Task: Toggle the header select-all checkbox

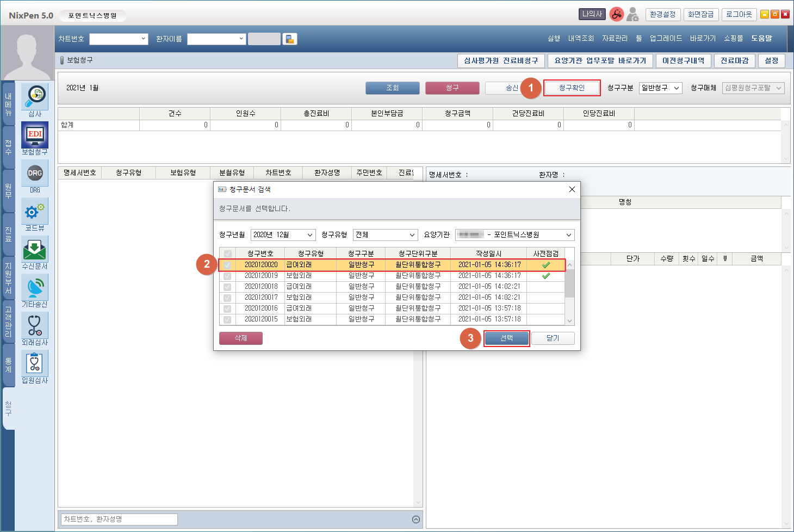Action: 227,253
